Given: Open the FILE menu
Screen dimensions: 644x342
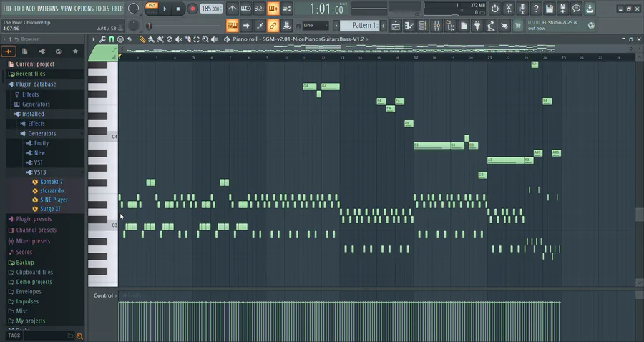Looking at the screenshot, I should coord(7,8).
